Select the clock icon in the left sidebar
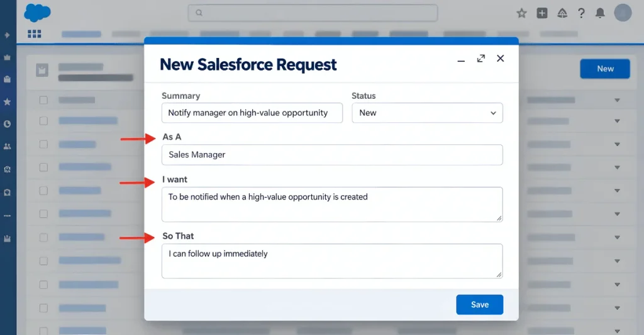The height and width of the screenshot is (335, 644). pos(7,123)
